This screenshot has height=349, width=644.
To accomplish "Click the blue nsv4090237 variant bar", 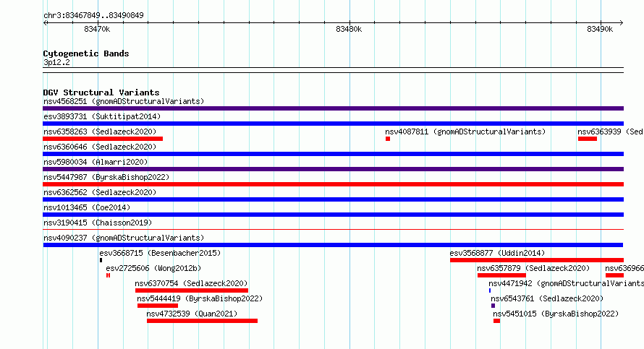I will pyautogui.click(x=333, y=245).
